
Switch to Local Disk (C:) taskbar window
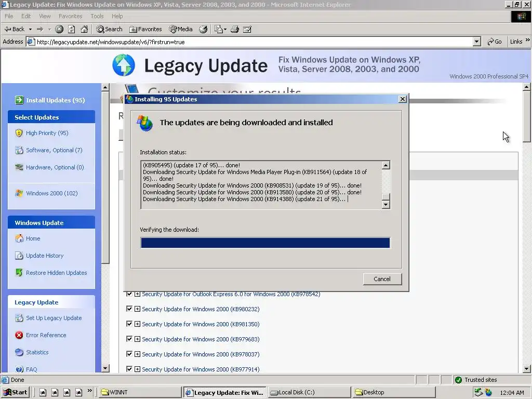click(310, 393)
